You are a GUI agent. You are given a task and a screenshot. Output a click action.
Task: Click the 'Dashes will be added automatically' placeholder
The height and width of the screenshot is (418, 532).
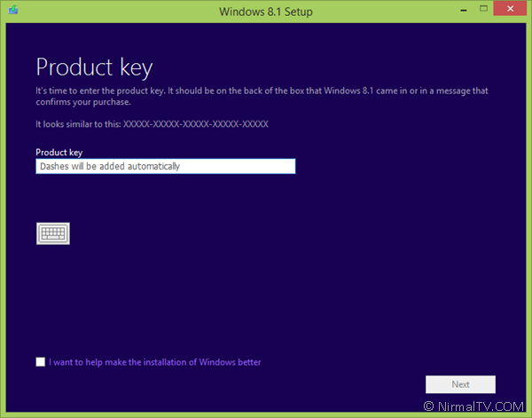coord(110,166)
